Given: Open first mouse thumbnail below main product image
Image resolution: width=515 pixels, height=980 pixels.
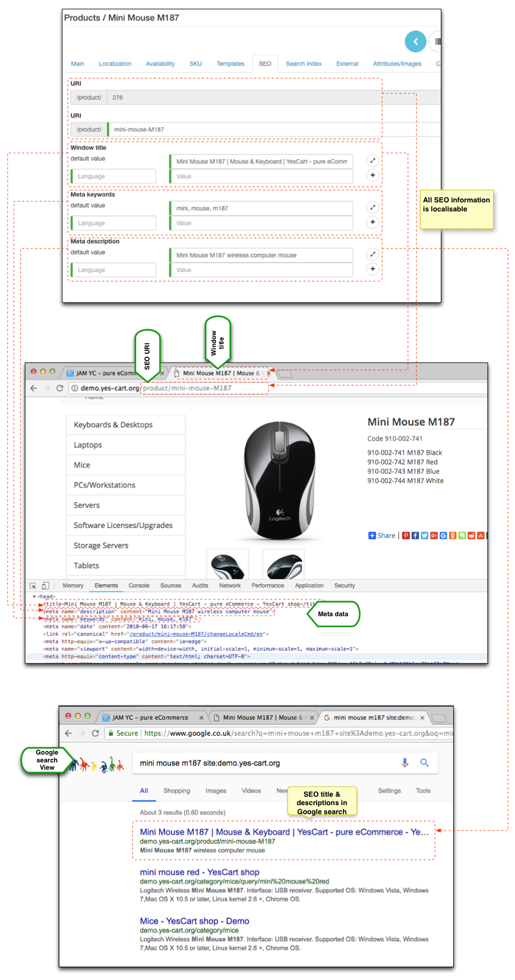Looking at the screenshot, I should coord(228,564).
